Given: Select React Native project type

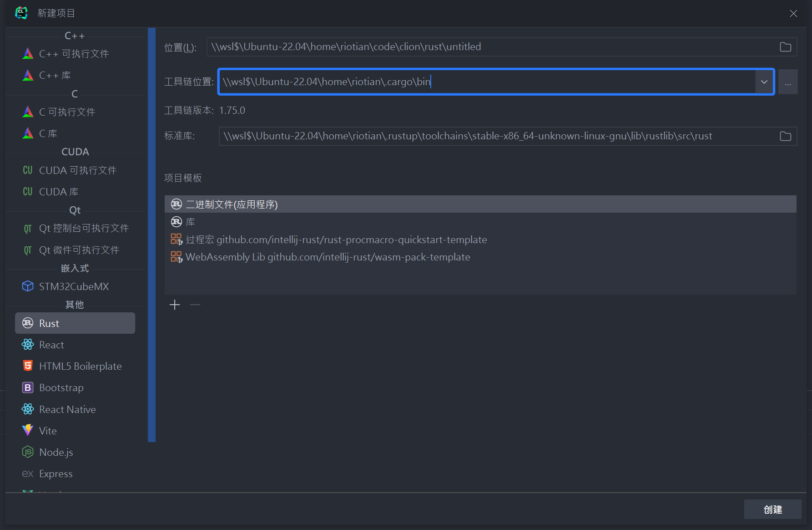Looking at the screenshot, I should point(75,409).
